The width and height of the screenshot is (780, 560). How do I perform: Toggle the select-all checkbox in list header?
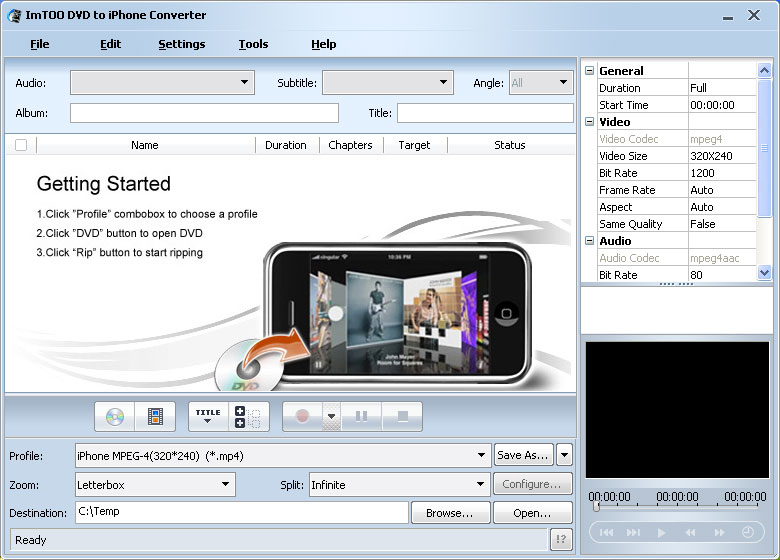[x=21, y=145]
